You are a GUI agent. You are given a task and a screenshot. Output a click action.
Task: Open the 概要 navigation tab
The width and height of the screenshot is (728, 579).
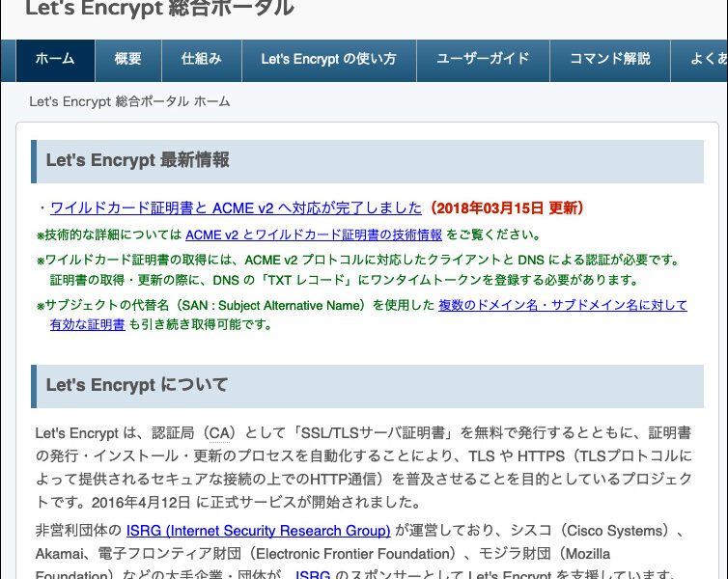(128, 61)
